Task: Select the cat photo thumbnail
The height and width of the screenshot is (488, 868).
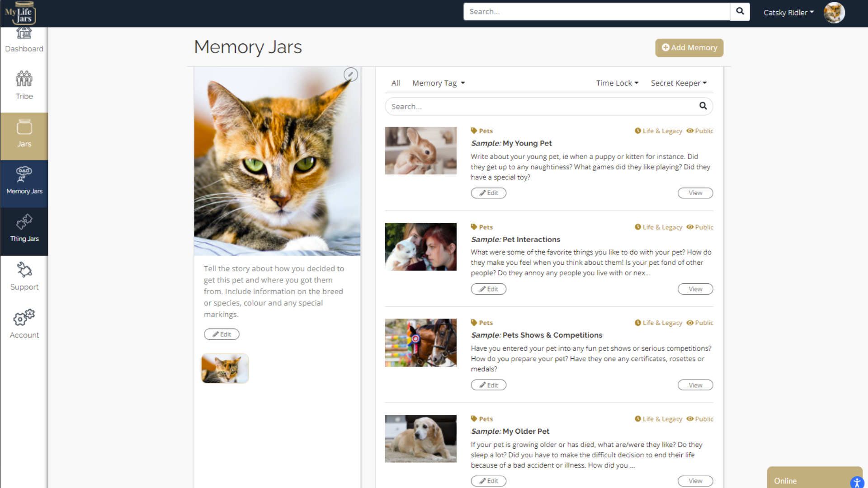Action: 225,368
